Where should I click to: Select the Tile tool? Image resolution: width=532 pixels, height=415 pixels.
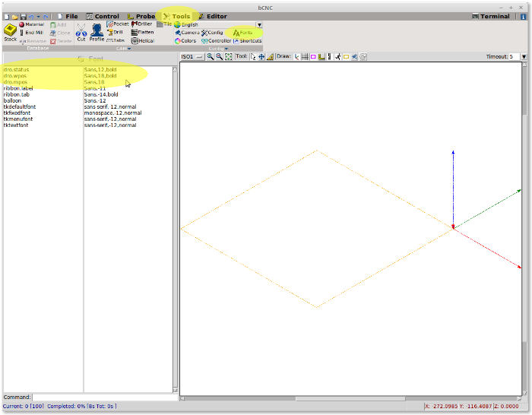(x=164, y=24)
